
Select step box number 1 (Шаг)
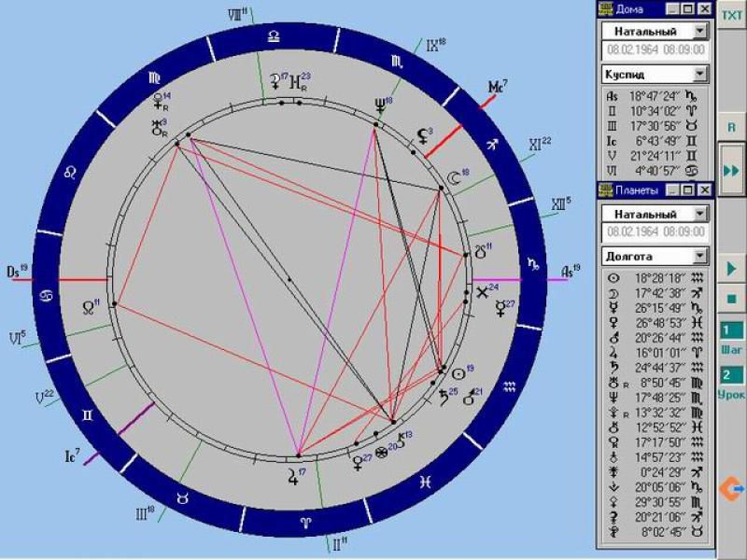731,330
